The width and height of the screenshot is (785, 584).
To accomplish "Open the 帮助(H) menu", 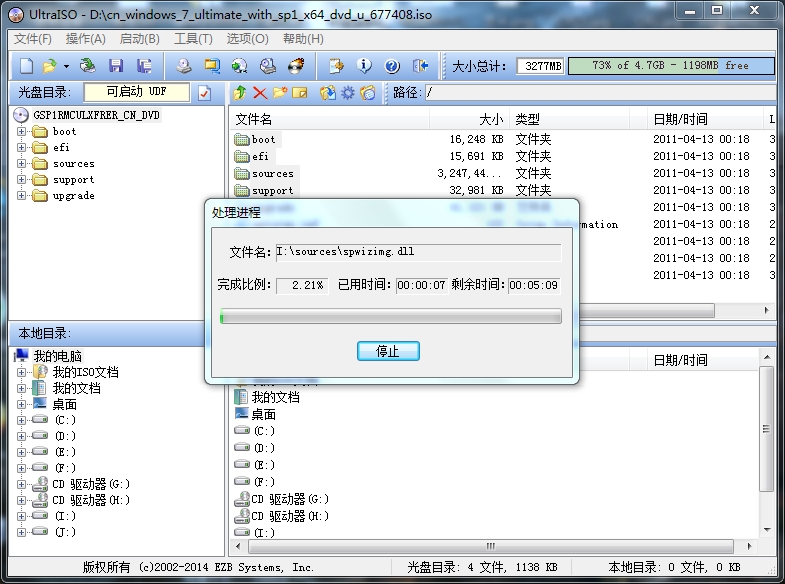I will click(x=303, y=39).
